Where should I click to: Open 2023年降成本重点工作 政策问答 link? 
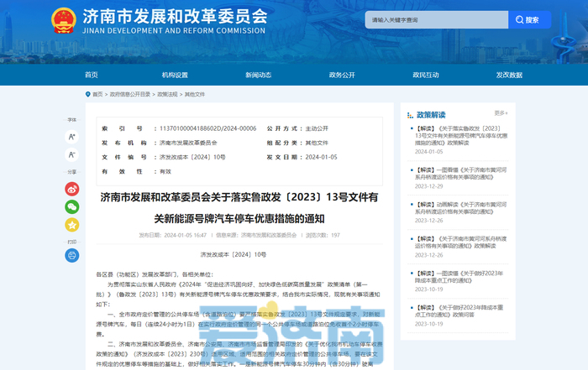[459, 310]
